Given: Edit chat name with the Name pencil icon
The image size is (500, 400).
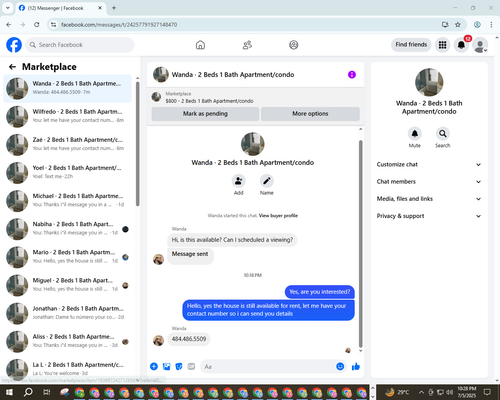Looking at the screenshot, I should pyautogui.click(x=267, y=181).
